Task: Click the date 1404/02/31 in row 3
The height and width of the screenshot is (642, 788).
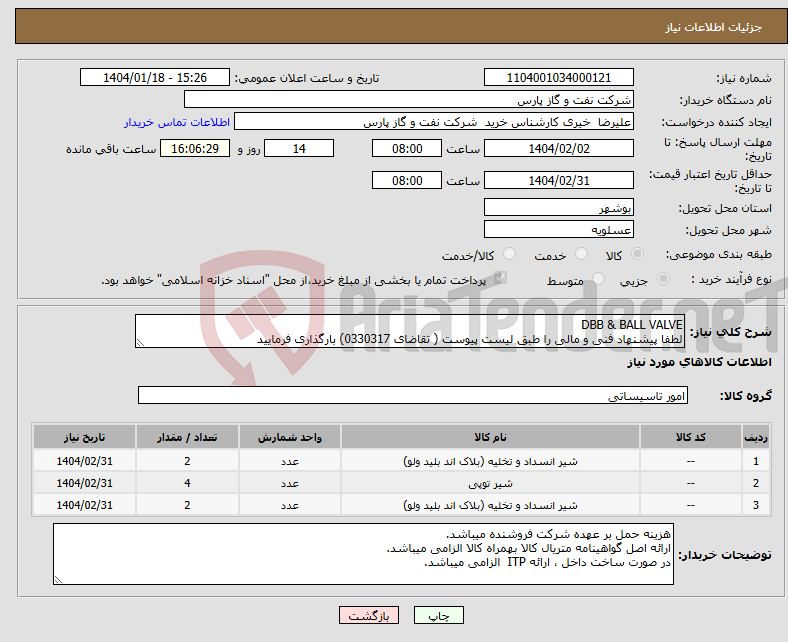Action: (x=84, y=505)
